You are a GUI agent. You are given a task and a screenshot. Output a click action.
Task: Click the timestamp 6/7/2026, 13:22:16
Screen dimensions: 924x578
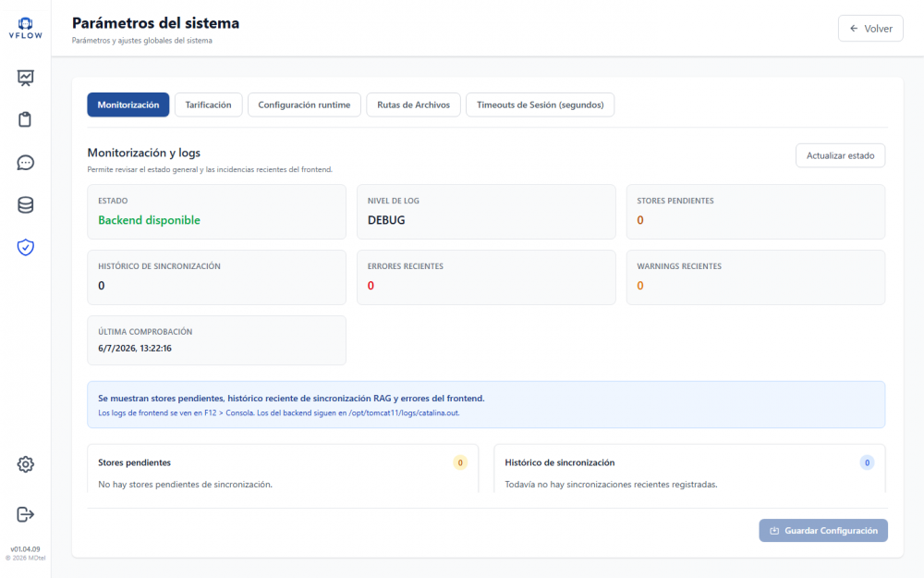(x=135, y=348)
